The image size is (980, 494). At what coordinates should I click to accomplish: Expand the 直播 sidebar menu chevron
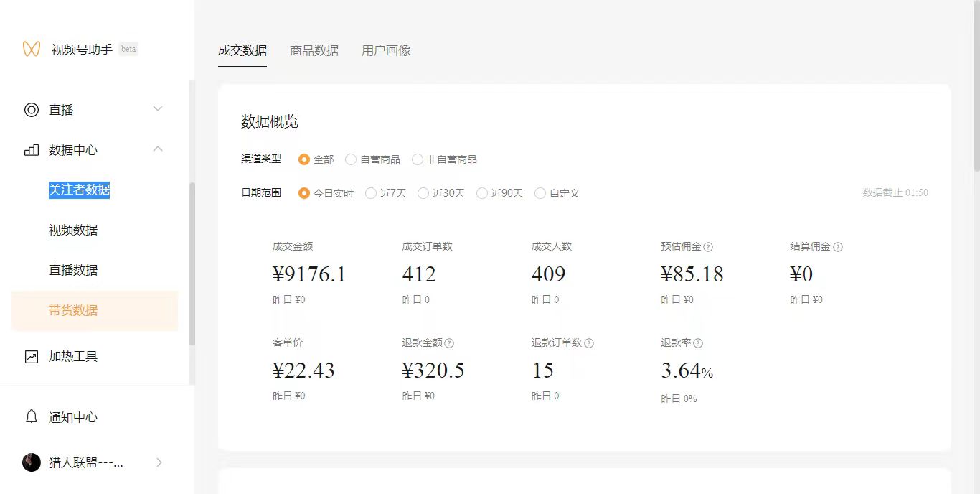(x=159, y=109)
